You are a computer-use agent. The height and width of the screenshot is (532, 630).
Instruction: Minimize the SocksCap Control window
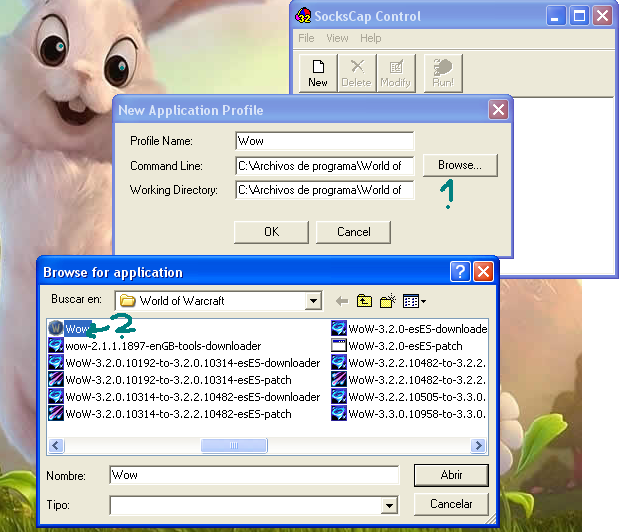point(555,16)
